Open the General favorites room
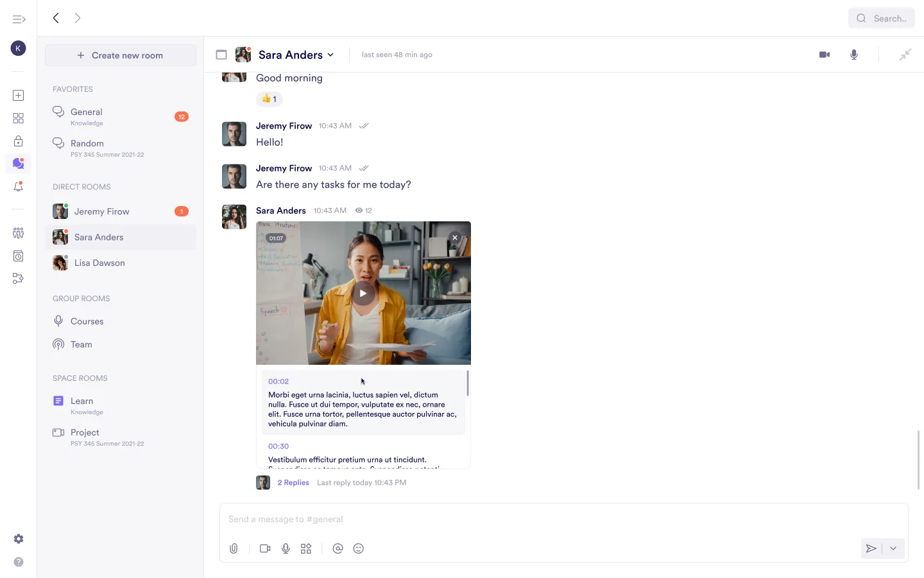924x578 pixels. (87, 112)
